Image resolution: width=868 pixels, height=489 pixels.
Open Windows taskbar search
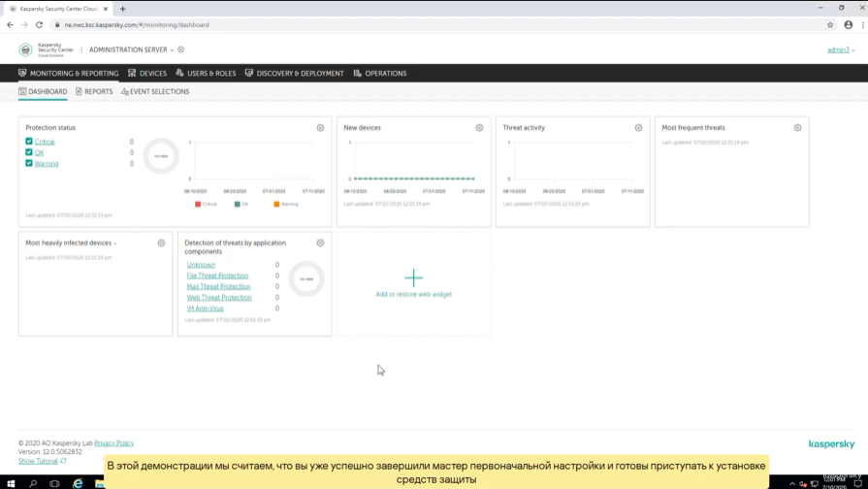coord(33,483)
